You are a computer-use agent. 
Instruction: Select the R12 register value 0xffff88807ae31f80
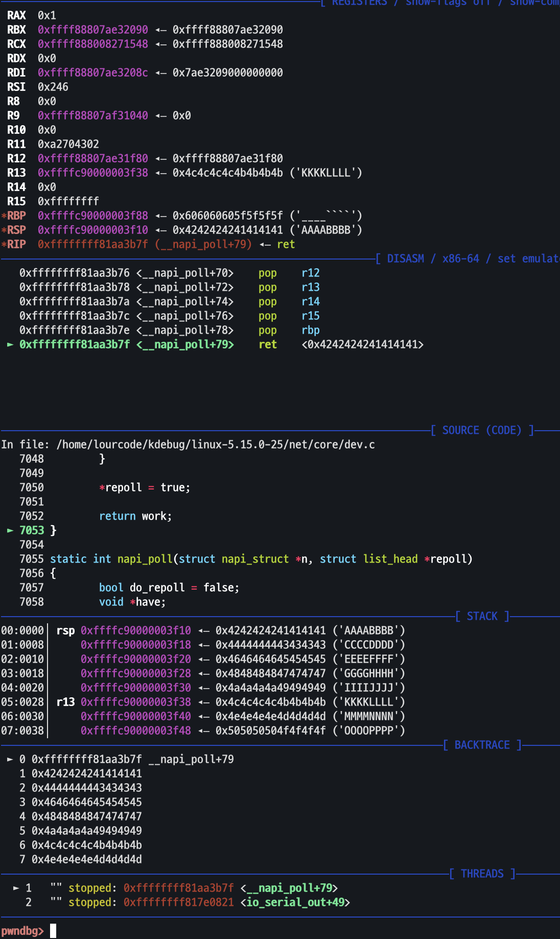click(93, 158)
